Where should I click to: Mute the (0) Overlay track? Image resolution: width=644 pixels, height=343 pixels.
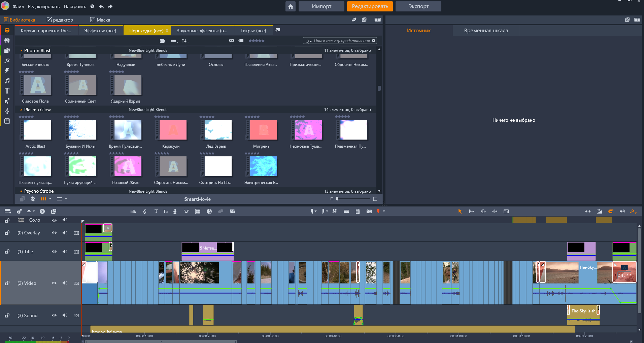(x=65, y=233)
